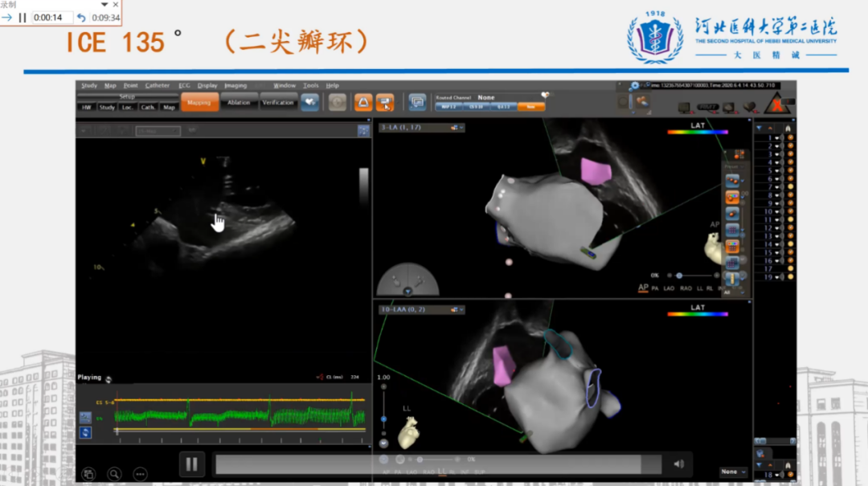Open the None dropdown at bottom right
Screen dimensions: 868x486
pyautogui.click(x=733, y=472)
